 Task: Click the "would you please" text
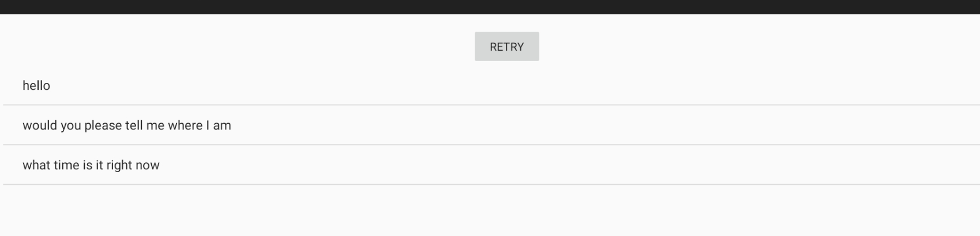coord(72,125)
